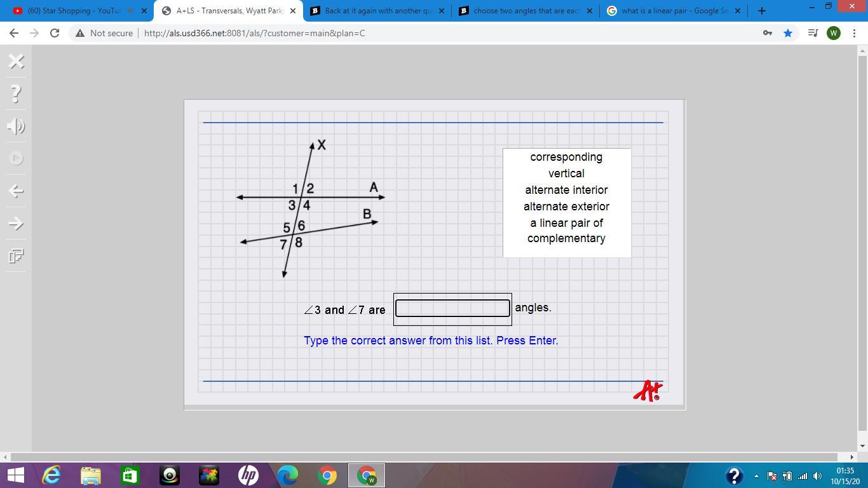
Task: Select 'a linear pair of' in answer list
Action: pyautogui.click(x=566, y=223)
